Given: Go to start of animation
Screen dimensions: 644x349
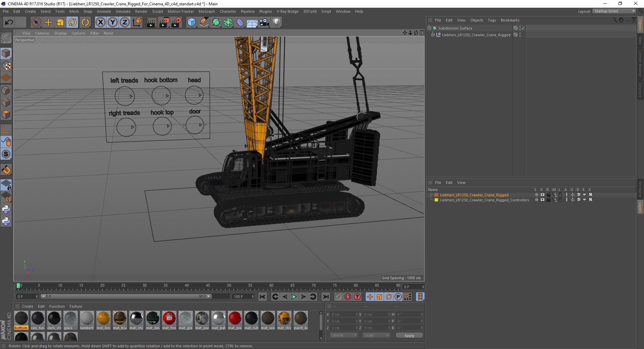Looking at the screenshot, I should click(x=263, y=297).
